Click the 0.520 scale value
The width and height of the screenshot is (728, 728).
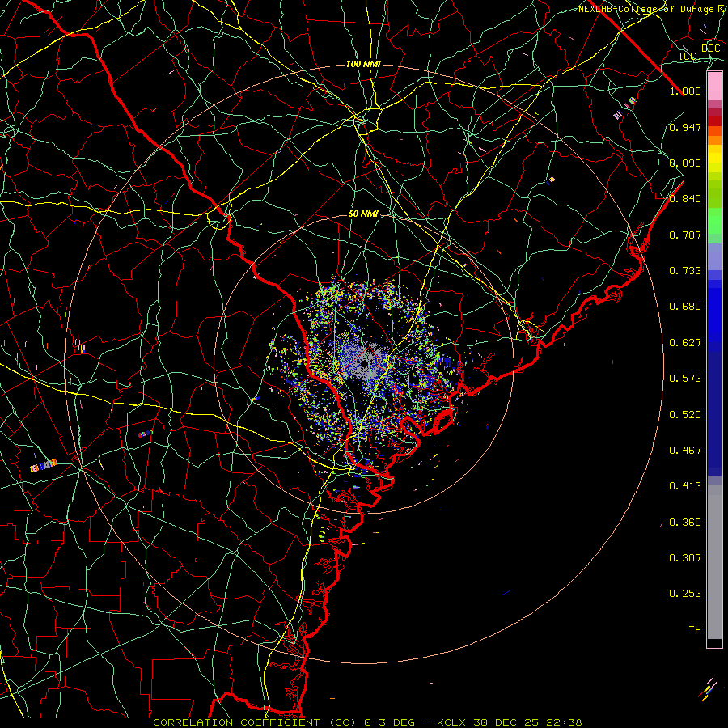pyautogui.click(x=685, y=415)
